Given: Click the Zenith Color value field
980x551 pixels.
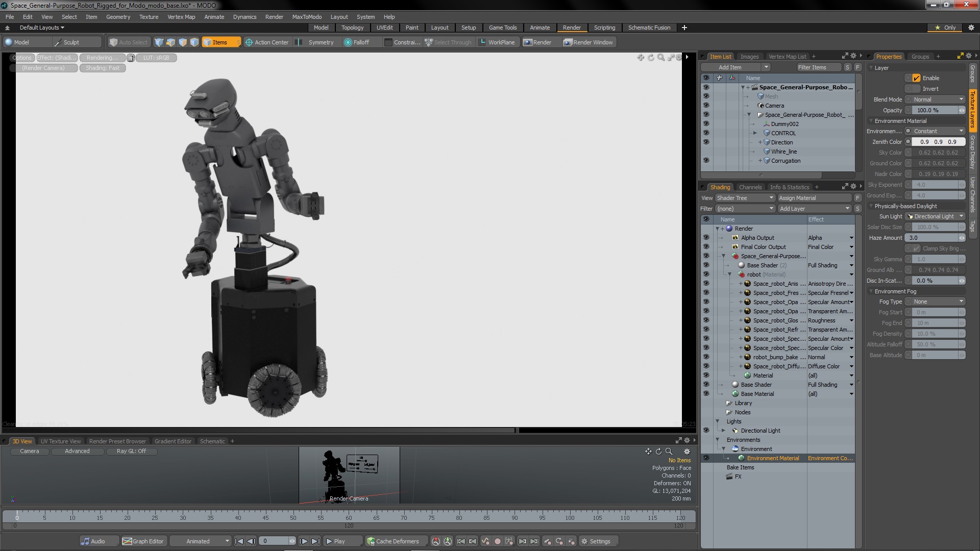Looking at the screenshot, I should tap(938, 142).
